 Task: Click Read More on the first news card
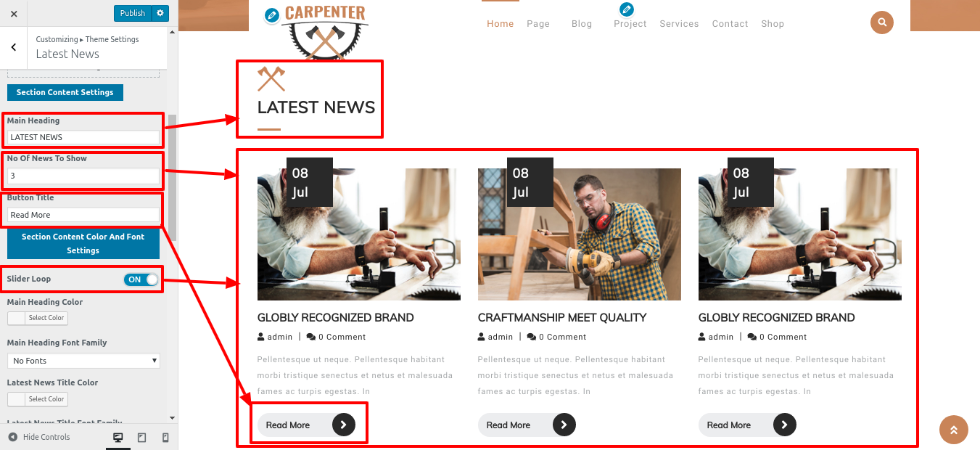click(x=306, y=425)
